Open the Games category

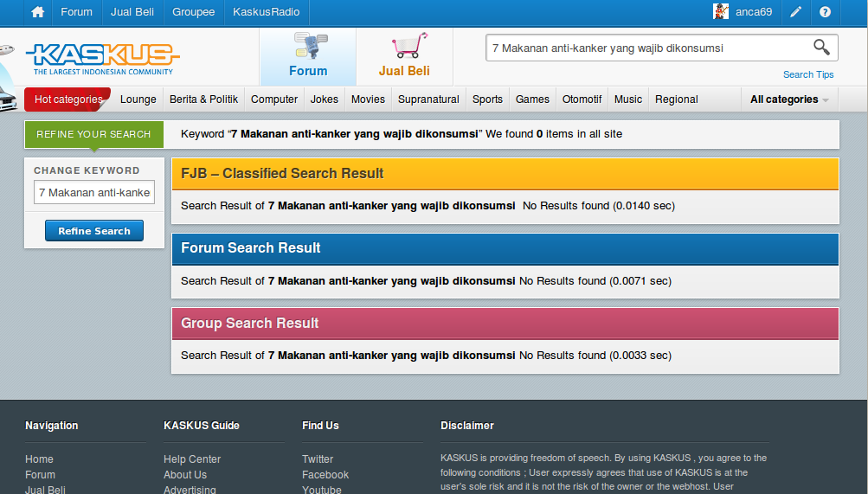click(532, 99)
